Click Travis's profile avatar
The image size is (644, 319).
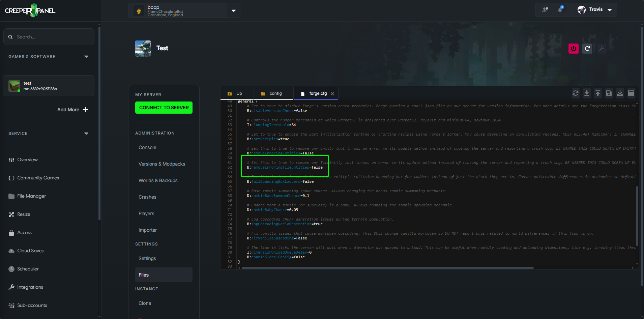(x=581, y=9)
